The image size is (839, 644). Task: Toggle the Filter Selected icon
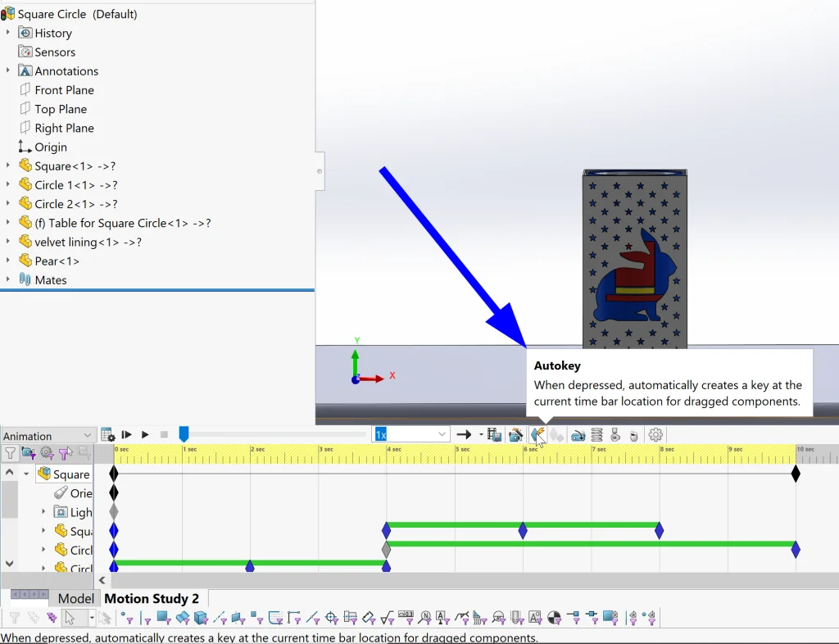tap(66, 454)
